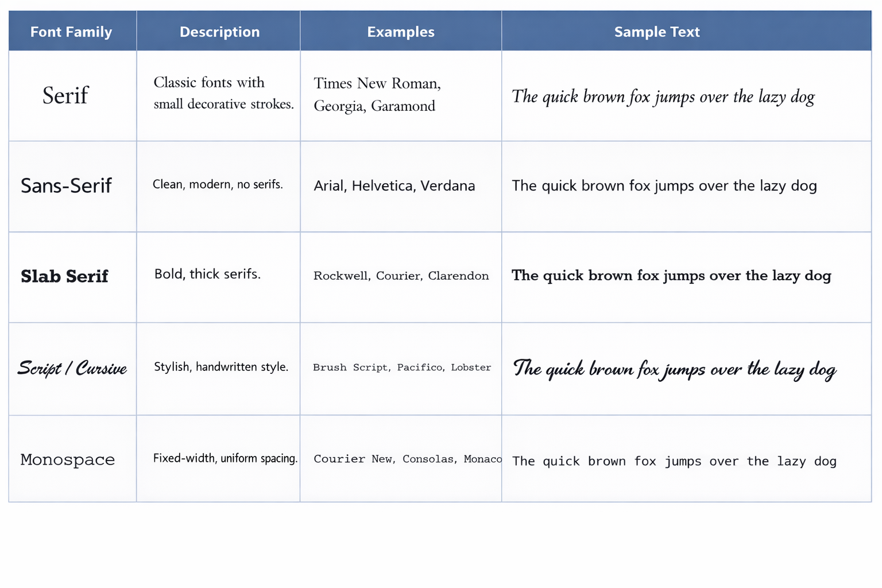
Task: Select the 'Stylish, handwritten style' description
Action: [x=221, y=367]
